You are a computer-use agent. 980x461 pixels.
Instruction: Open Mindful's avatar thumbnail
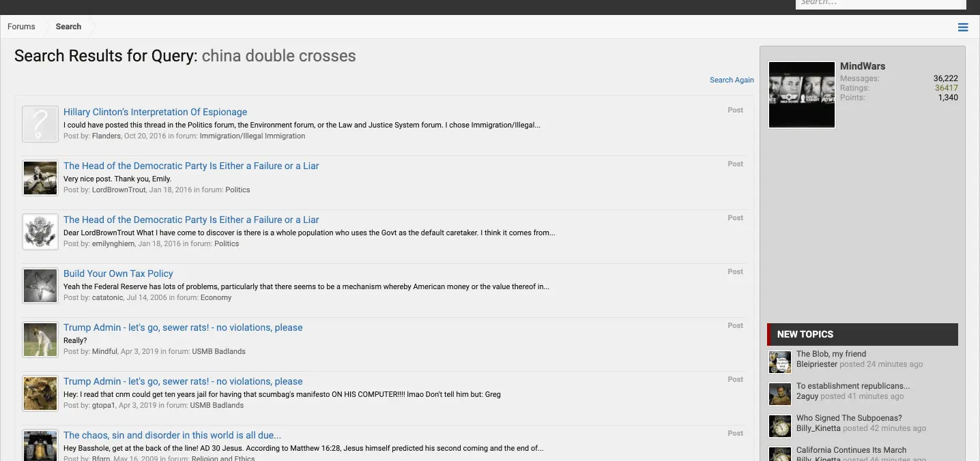click(x=40, y=340)
